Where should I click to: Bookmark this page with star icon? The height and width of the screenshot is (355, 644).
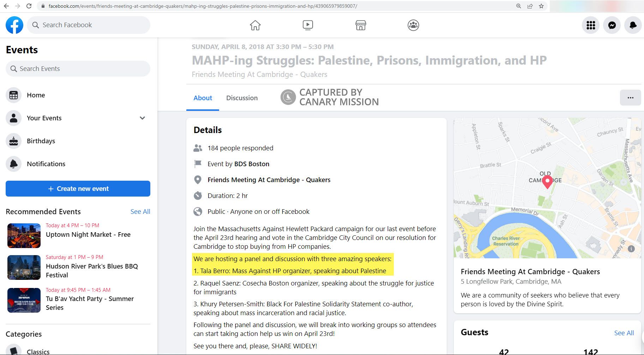coord(541,6)
